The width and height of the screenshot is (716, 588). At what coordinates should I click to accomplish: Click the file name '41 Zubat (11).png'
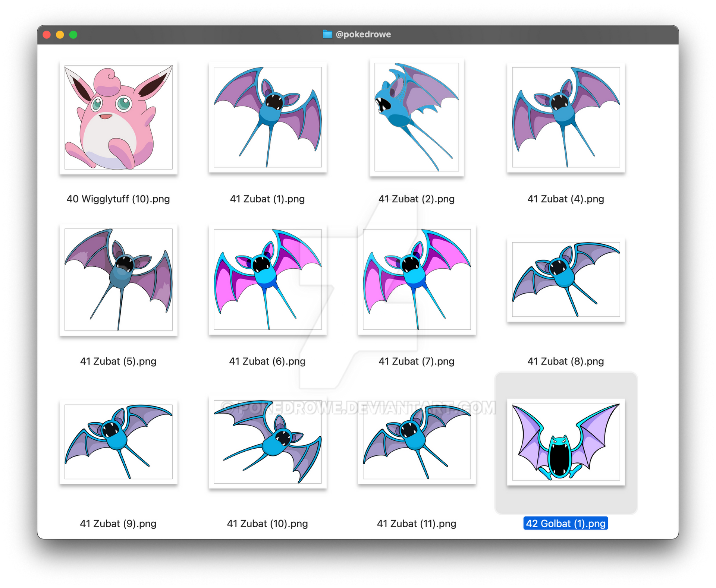pyautogui.click(x=417, y=524)
